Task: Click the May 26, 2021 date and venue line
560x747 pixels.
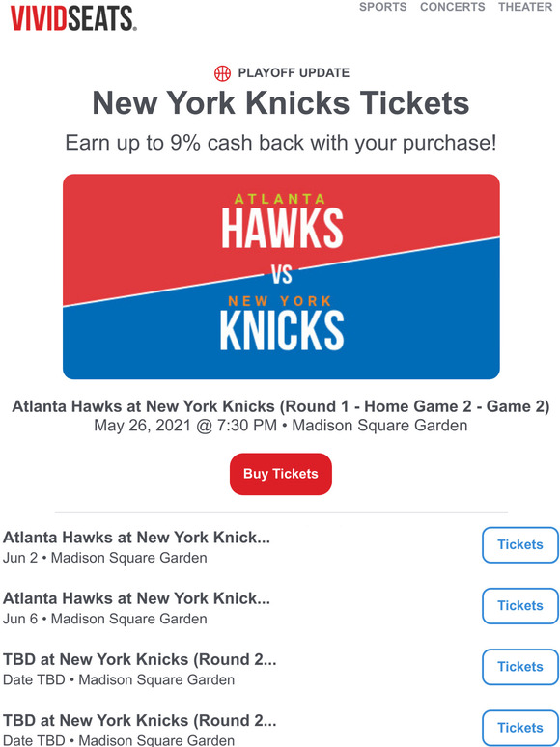Action: click(x=281, y=425)
